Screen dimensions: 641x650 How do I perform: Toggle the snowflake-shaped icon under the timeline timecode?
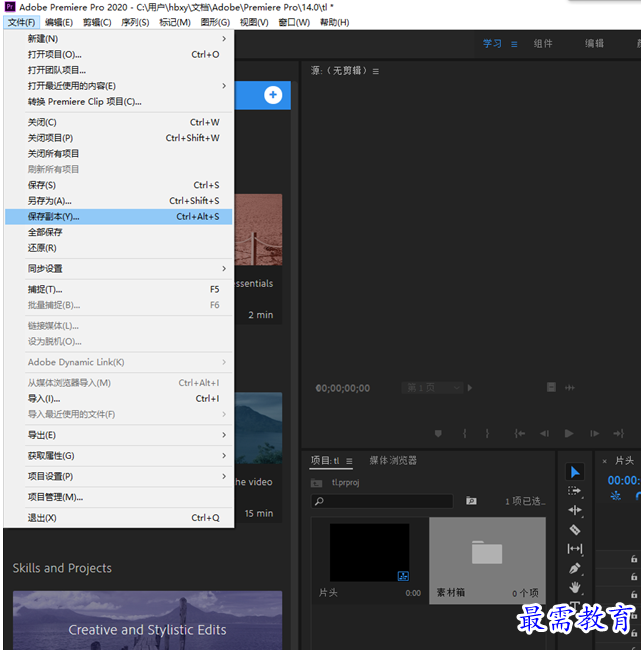pyautogui.click(x=616, y=495)
